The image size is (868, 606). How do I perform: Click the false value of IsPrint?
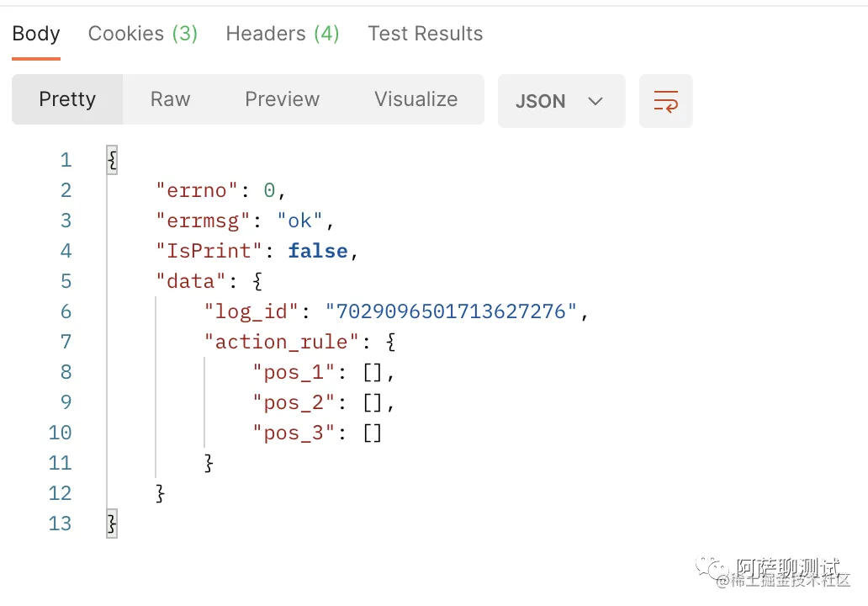tap(317, 251)
